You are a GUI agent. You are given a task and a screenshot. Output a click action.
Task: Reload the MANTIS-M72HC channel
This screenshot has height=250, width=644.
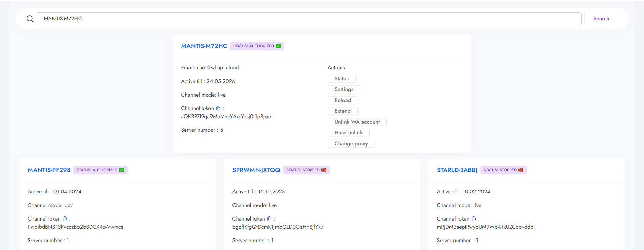point(342,100)
